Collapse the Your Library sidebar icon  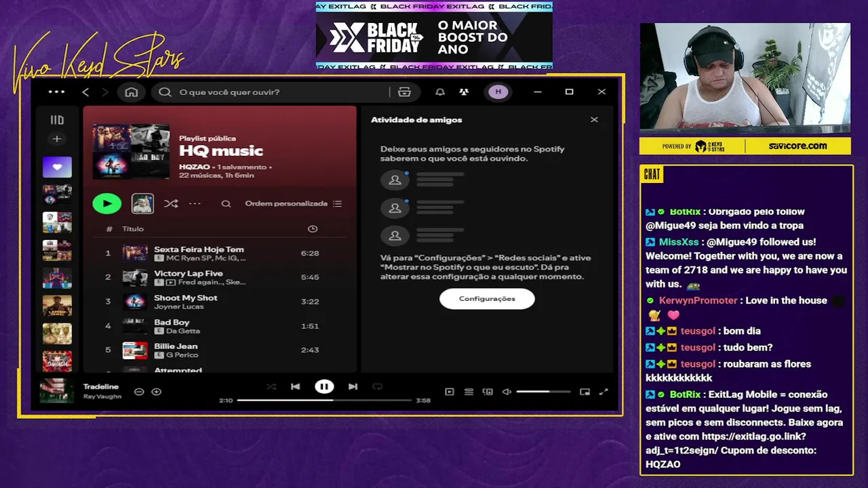coord(57,120)
